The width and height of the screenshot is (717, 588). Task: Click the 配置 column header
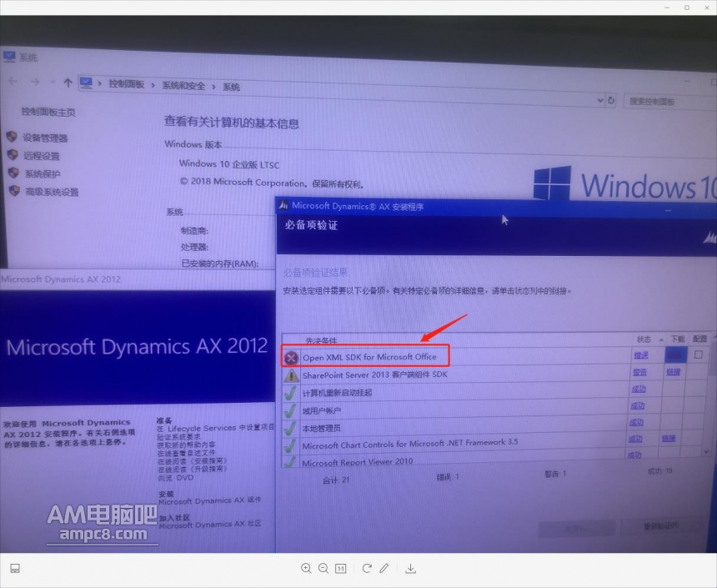click(699, 339)
